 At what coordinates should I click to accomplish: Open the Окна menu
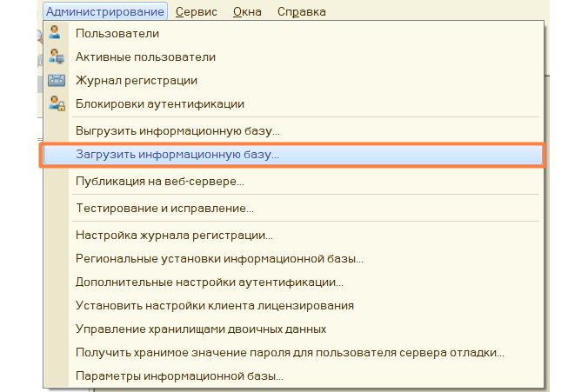point(247,11)
